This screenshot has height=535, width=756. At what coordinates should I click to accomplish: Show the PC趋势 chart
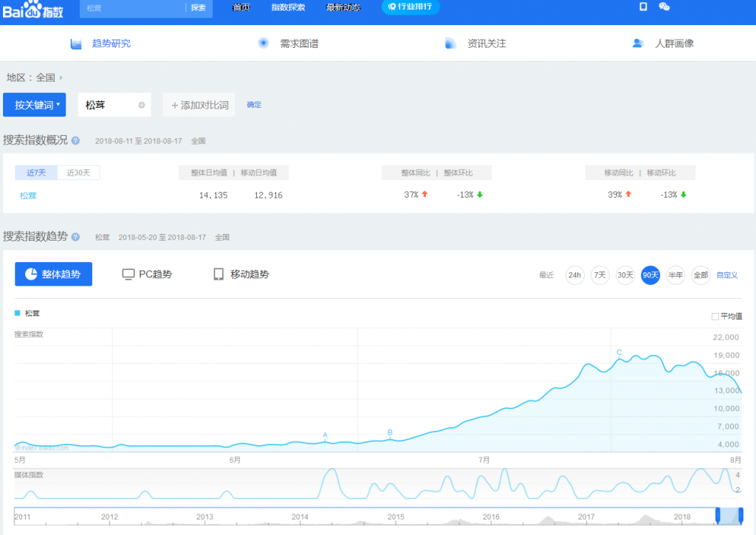147,275
